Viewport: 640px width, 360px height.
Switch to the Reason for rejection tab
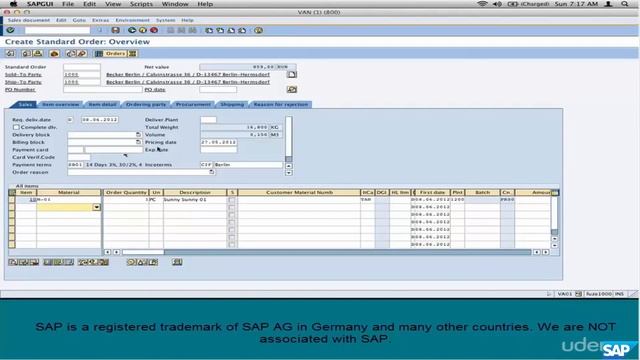tap(281, 104)
